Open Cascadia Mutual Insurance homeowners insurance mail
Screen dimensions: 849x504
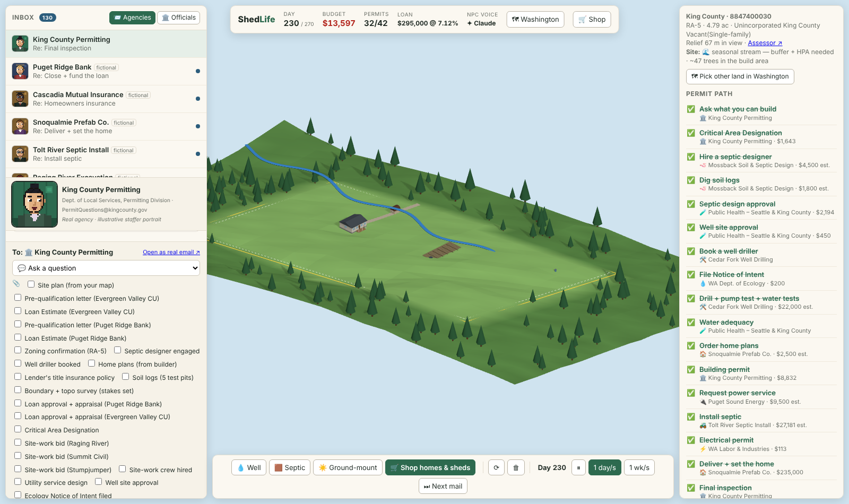tap(106, 99)
